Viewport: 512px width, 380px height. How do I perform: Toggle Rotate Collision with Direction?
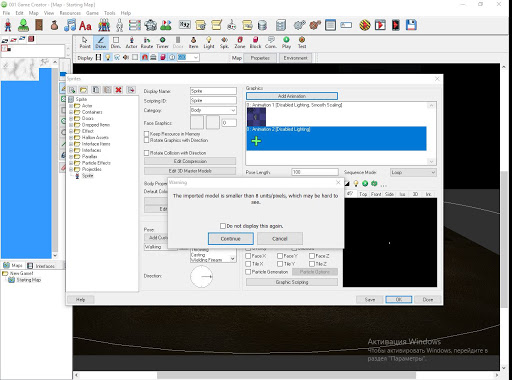(146, 153)
